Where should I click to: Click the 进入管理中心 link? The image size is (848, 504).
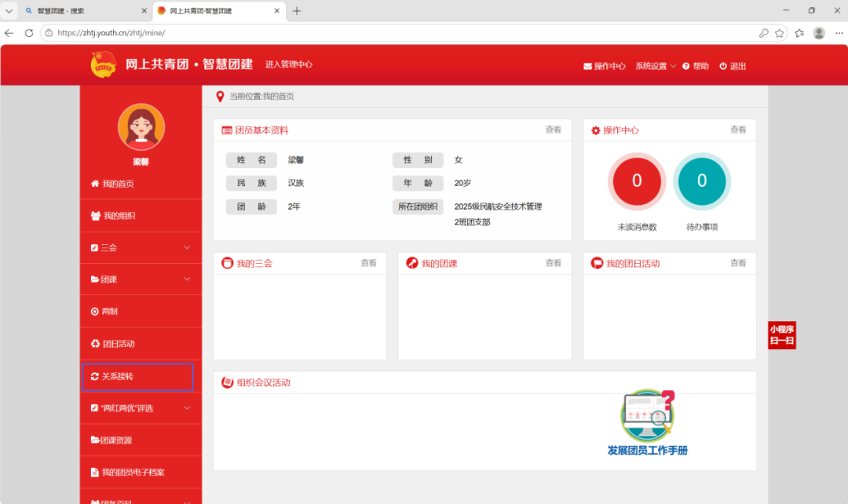pos(289,64)
